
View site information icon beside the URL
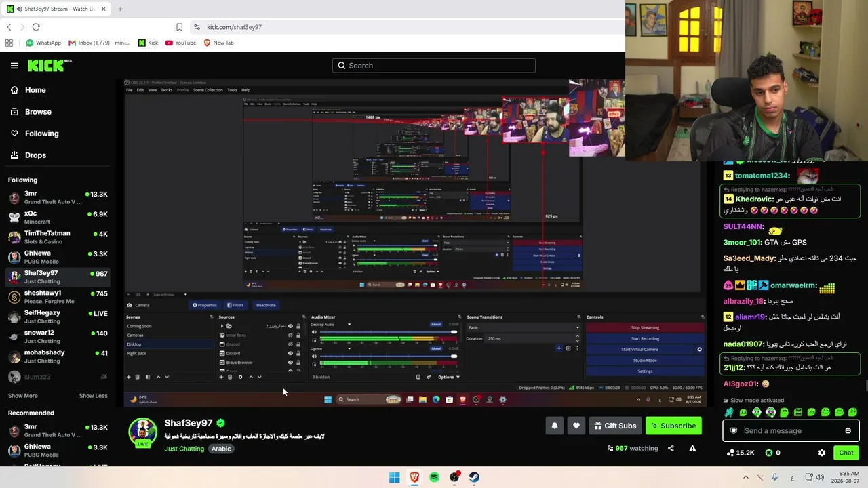197,27
